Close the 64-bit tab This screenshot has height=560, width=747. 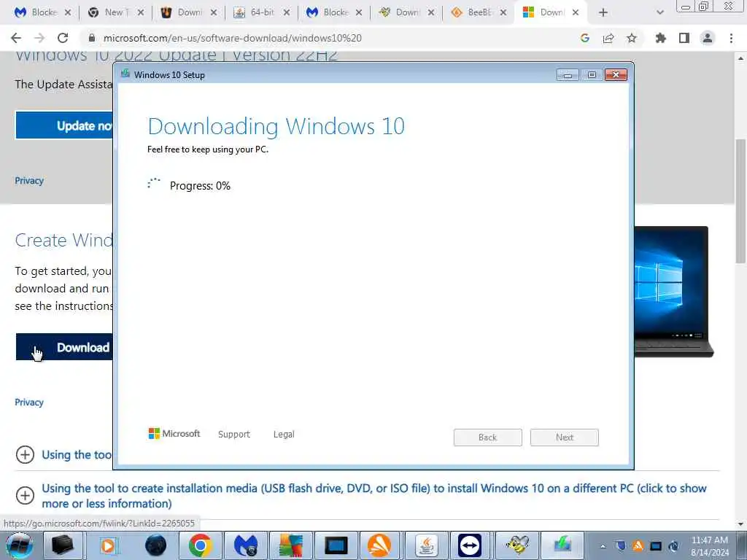[286, 12]
